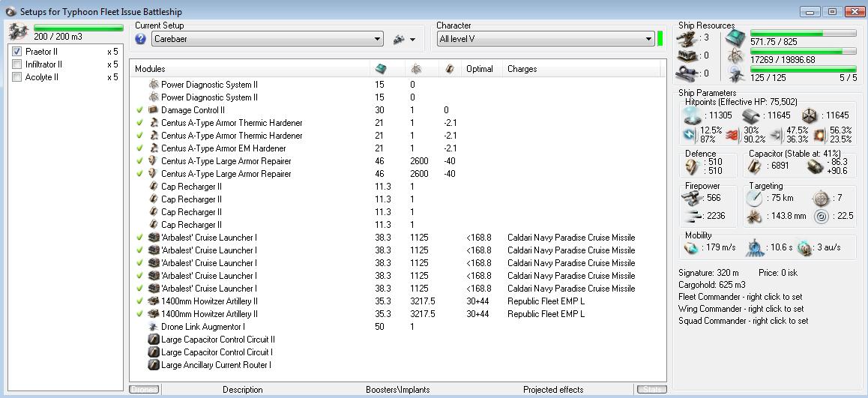Check the Infiltrator II drone checkbox
Screen dimensions: 868x398
click(x=16, y=64)
